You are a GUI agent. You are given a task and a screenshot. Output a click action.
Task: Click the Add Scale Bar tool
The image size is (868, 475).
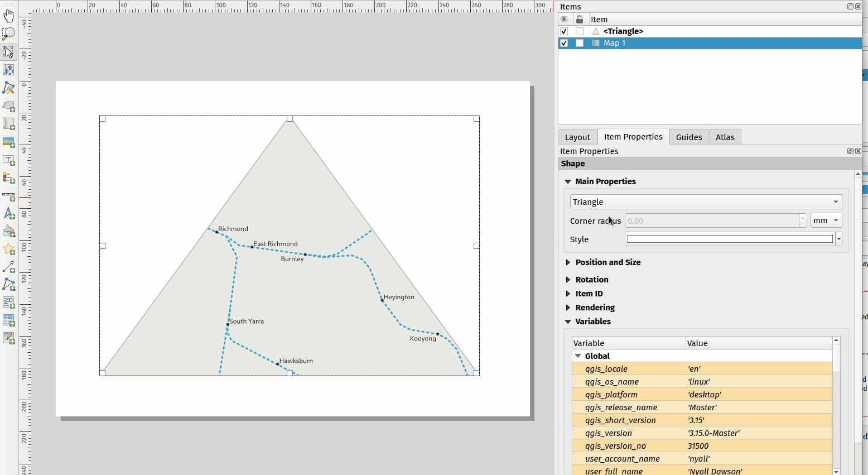[x=9, y=196]
